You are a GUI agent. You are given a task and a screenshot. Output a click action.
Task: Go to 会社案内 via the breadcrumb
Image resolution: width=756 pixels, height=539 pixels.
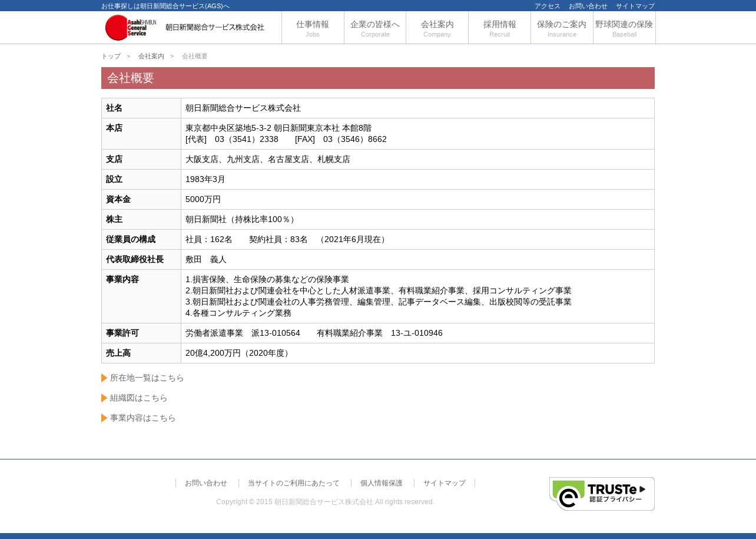click(x=151, y=56)
